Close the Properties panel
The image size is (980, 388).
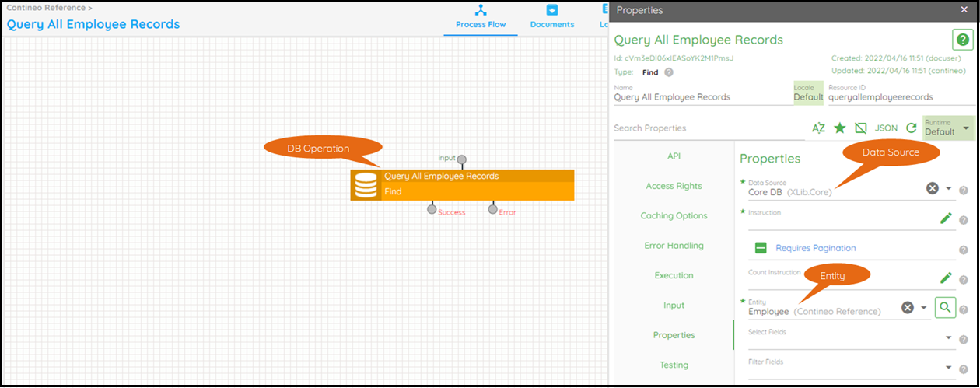pos(964,10)
